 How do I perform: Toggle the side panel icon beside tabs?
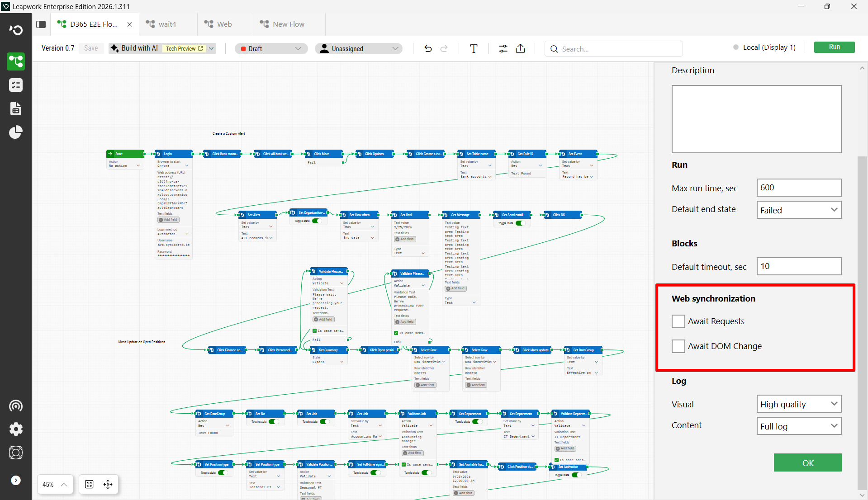pos(41,24)
